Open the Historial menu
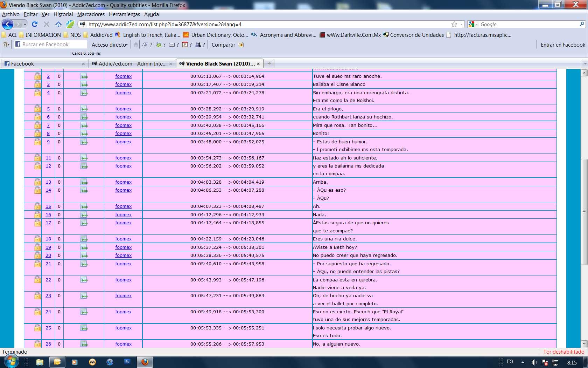The width and height of the screenshot is (588, 368). [x=63, y=14]
